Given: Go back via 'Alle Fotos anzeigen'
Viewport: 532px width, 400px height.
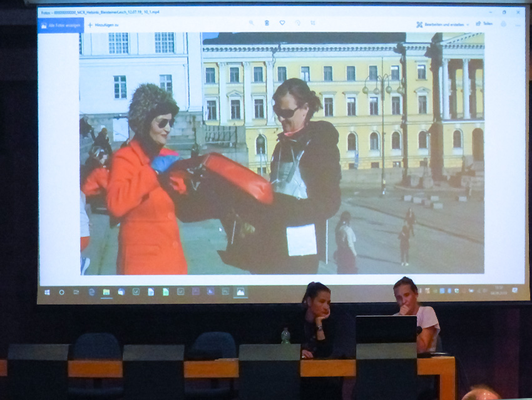Looking at the screenshot, I should click(x=61, y=25).
